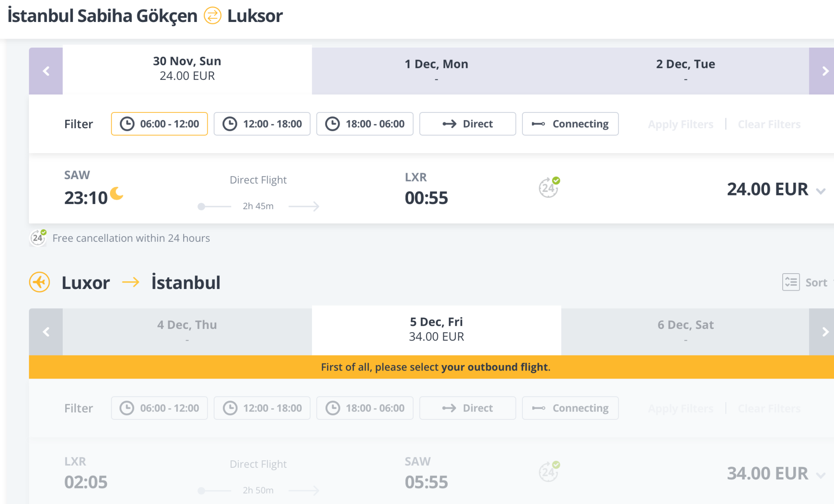Expand the 24.00 EUR fare details chevron
Screen dimensions: 834x504
click(x=821, y=191)
